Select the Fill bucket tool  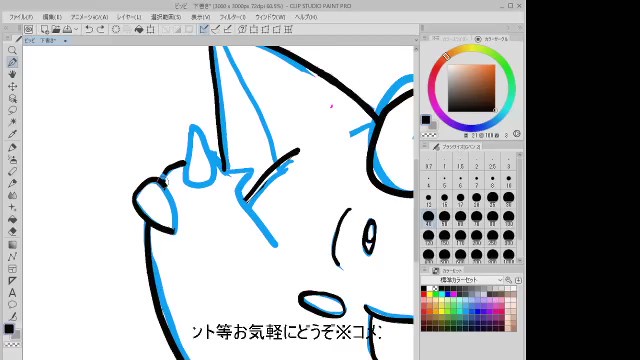click(x=12, y=220)
